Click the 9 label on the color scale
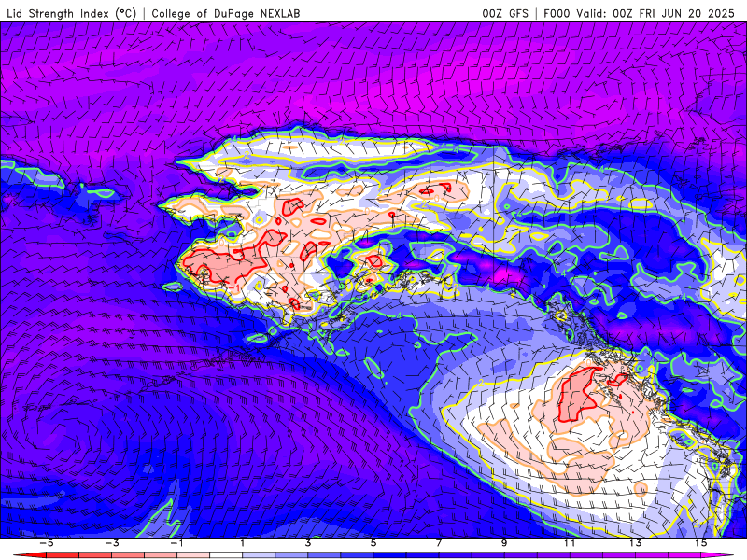Viewport: 747px width, 560px height. point(504,543)
